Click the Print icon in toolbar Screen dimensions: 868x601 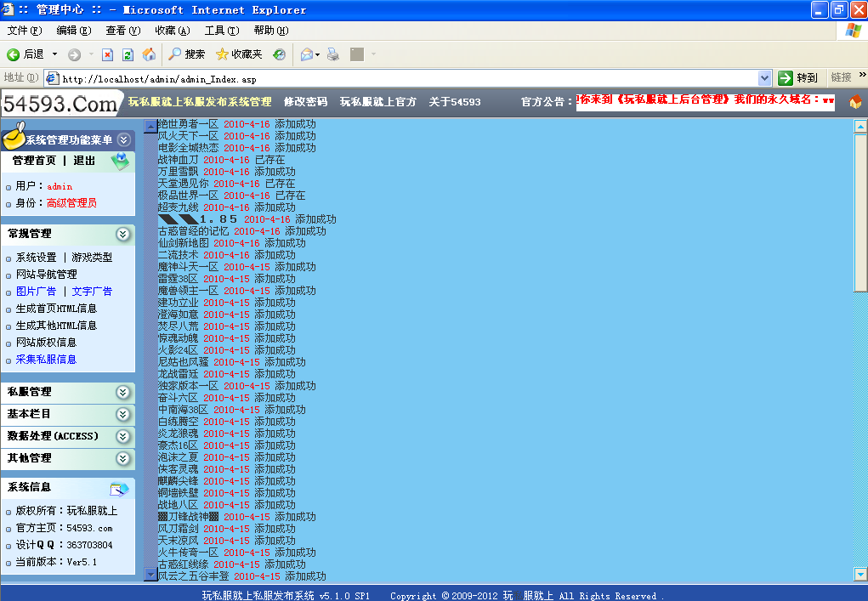pos(333,54)
